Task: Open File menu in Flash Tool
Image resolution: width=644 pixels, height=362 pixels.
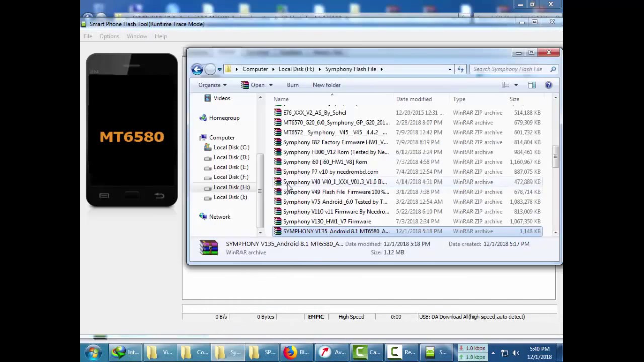Action: [x=88, y=36]
